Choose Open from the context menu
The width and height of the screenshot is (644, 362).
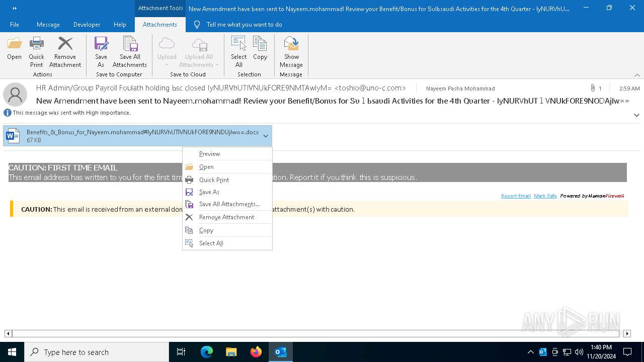227,167
